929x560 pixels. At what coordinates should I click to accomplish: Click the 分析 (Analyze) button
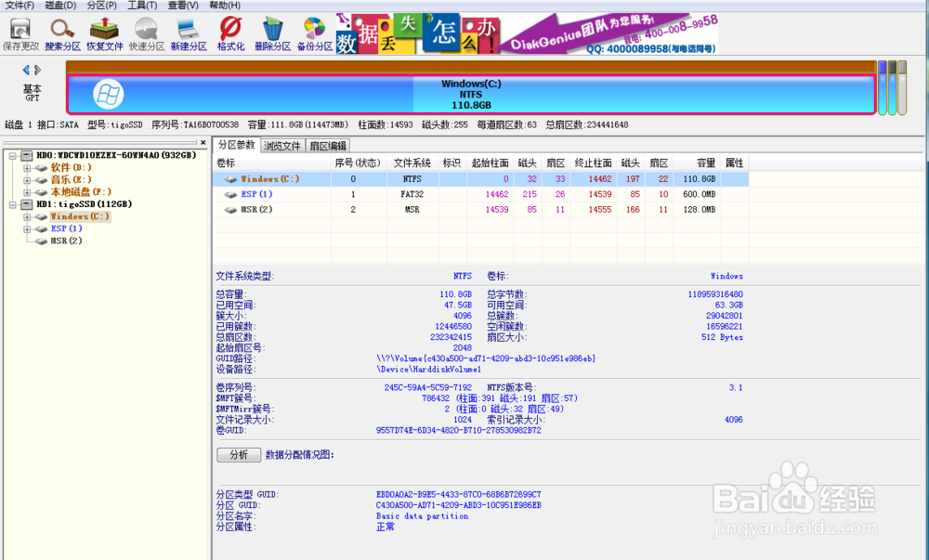click(239, 454)
